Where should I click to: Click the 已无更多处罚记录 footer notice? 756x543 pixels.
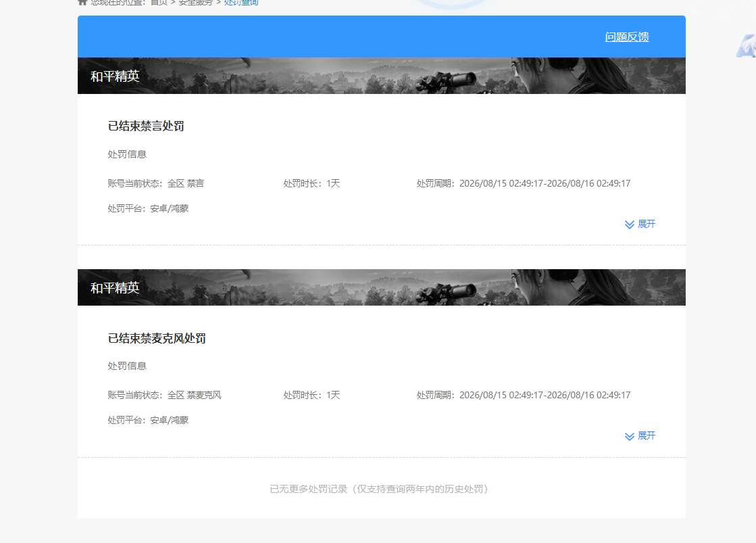coord(380,489)
